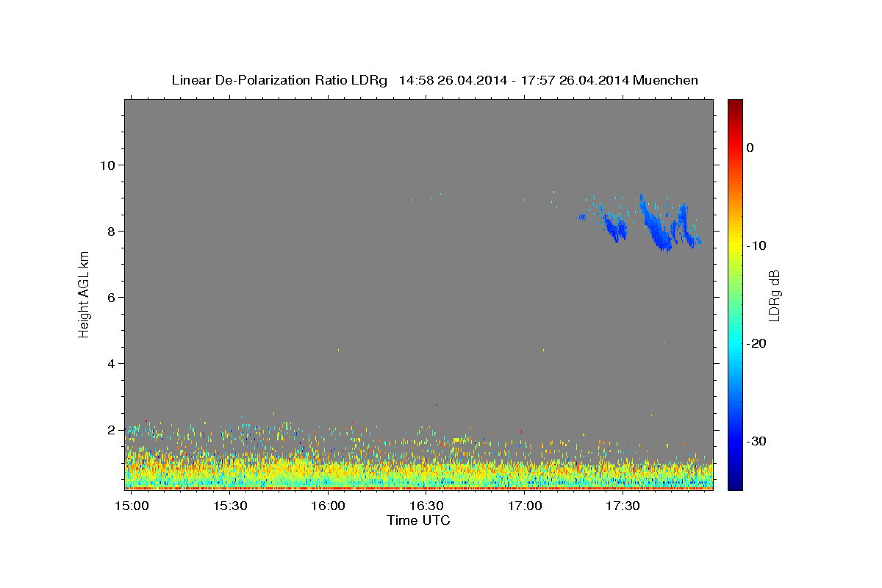Click the dark red top of the colorbar

(735, 107)
